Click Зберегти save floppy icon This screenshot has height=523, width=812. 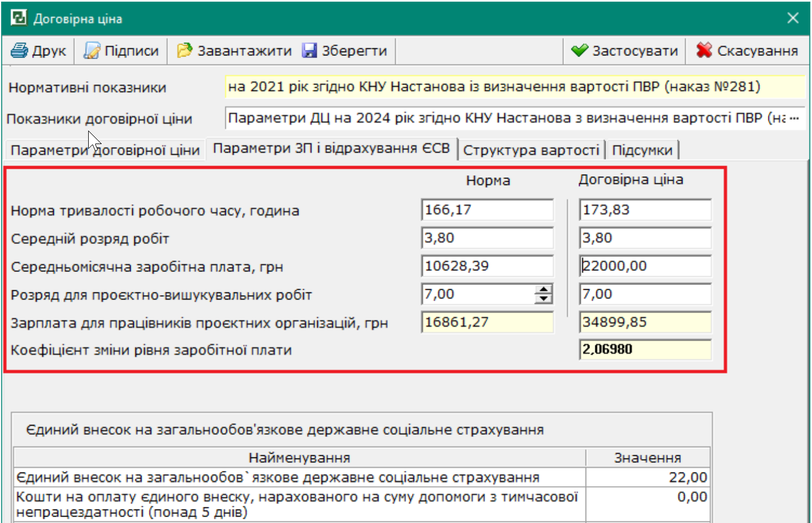pyautogui.click(x=309, y=51)
